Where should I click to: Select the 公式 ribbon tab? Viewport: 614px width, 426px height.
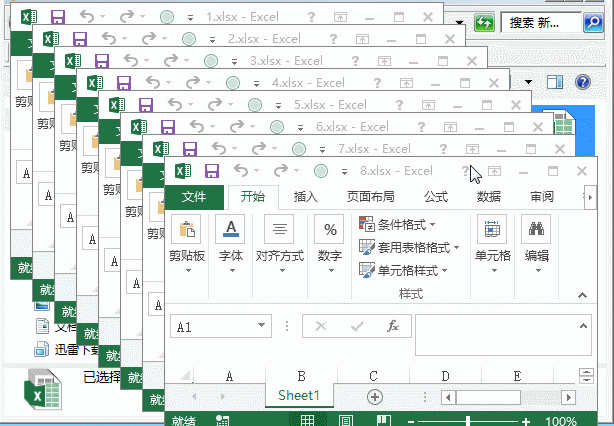click(436, 197)
